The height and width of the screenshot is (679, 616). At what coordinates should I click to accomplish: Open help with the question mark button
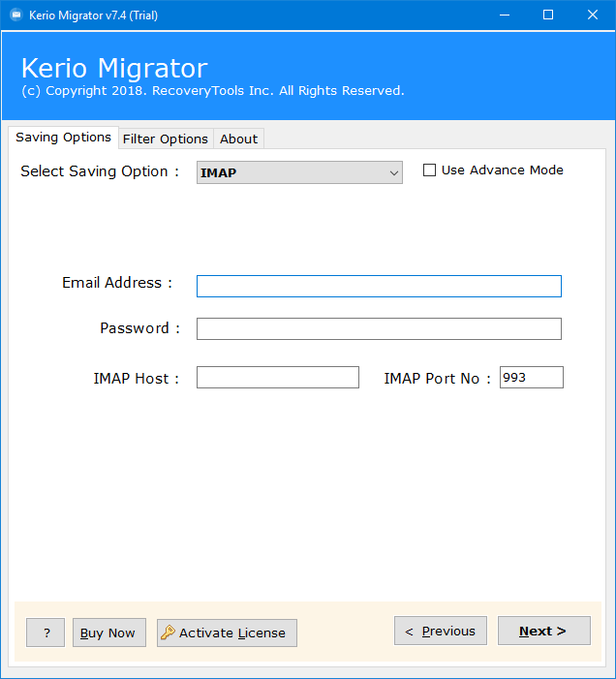[x=46, y=633]
